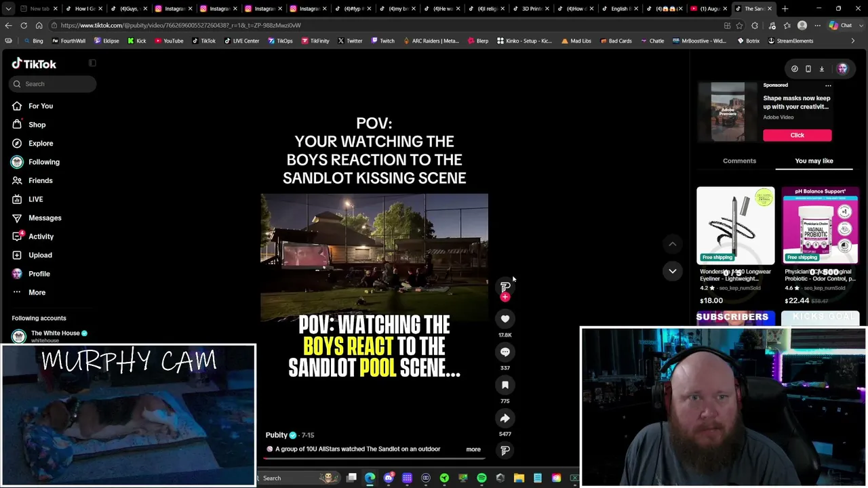Viewport: 868px width, 488px height.
Task: Like the Pubity video with the heart icon
Action: click(505, 319)
